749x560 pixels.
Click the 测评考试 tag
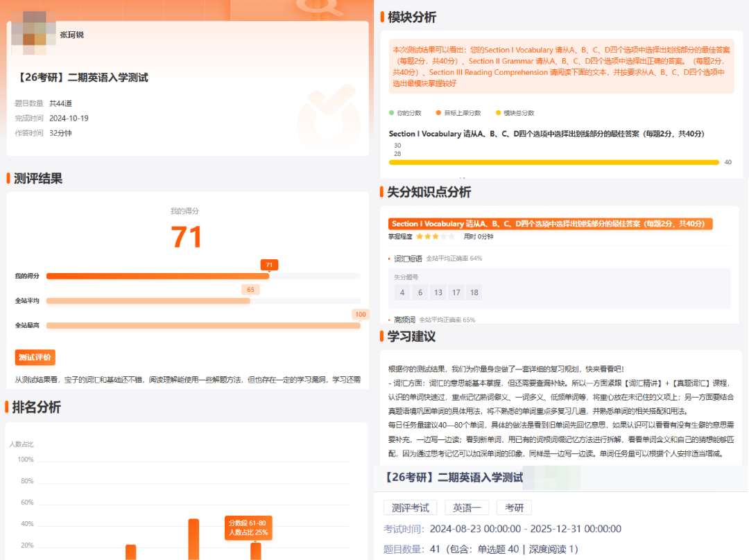pyautogui.click(x=411, y=507)
